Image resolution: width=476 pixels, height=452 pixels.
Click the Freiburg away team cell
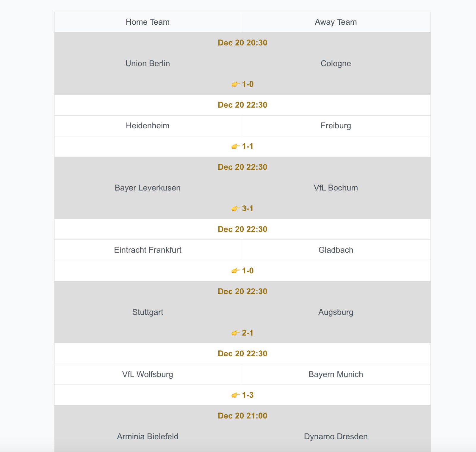(336, 126)
